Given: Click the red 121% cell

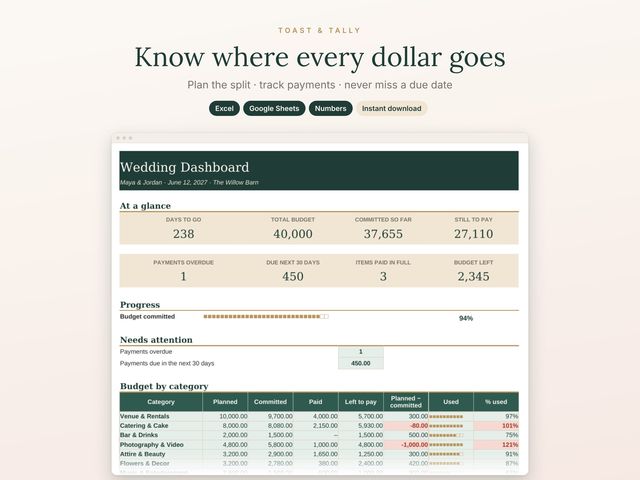Looking at the screenshot, I should pos(496,444).
